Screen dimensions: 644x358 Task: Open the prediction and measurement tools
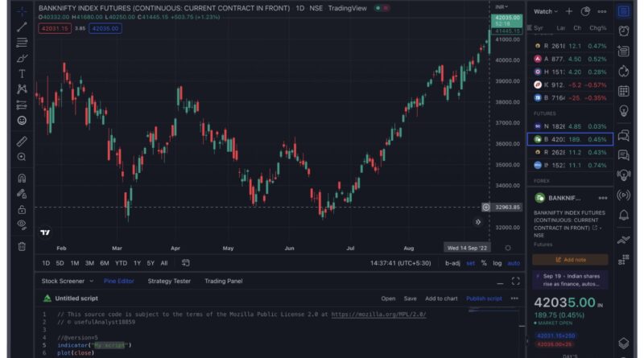click(22, 105)
